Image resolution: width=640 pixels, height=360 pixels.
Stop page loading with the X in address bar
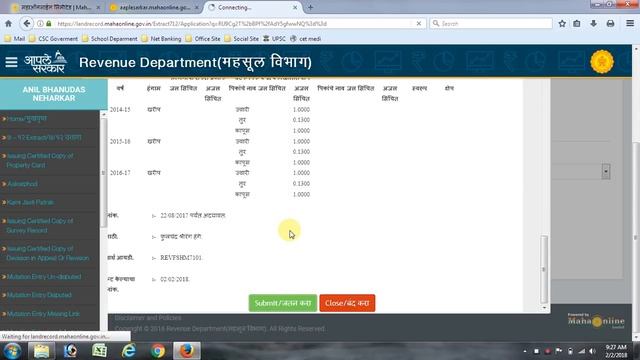click(x=419, y=24)
